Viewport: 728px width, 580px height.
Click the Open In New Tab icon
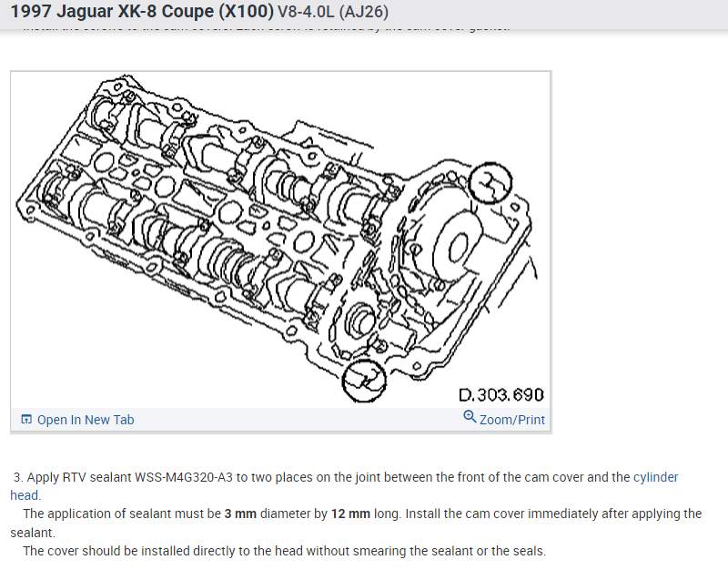point(26,420)
